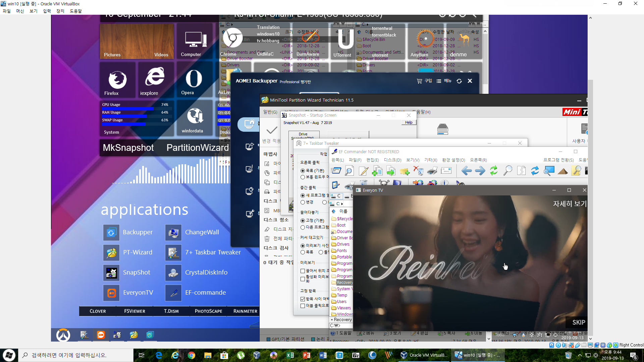Open the Computer tile
This screenshot has height=362, width=644.
tap(195, 41)
